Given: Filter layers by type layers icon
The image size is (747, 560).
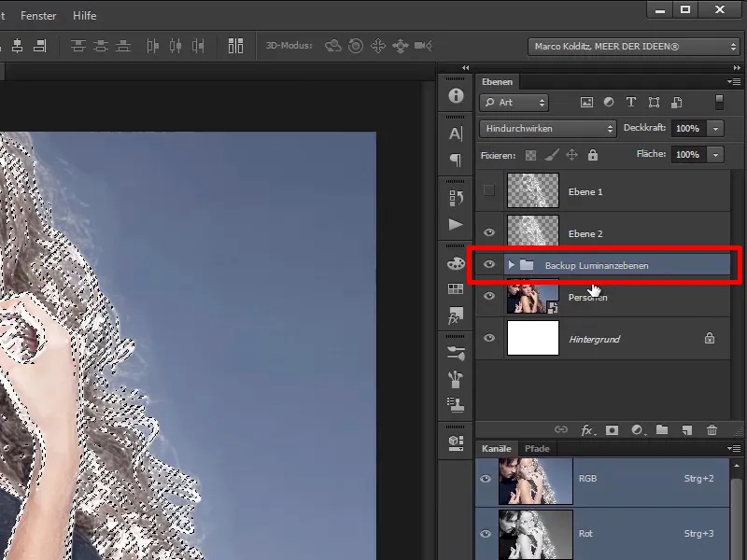Looking at the screenshot, I should pos(631,102).
